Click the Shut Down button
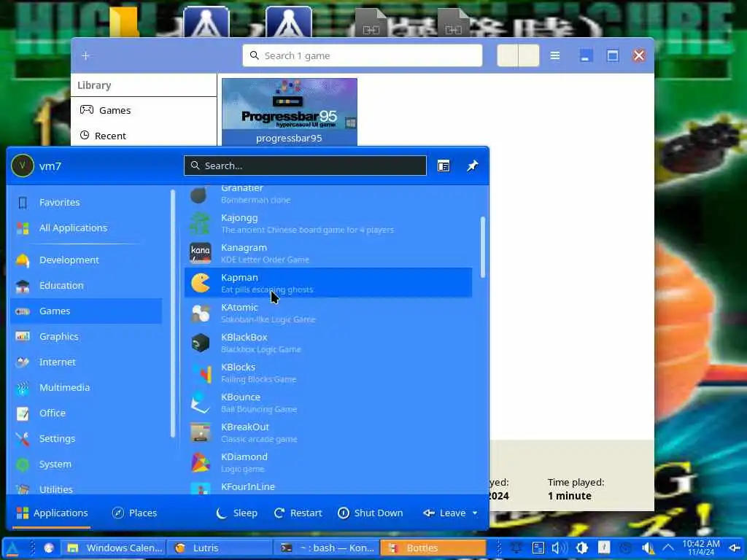 click(x=371, y=513)
